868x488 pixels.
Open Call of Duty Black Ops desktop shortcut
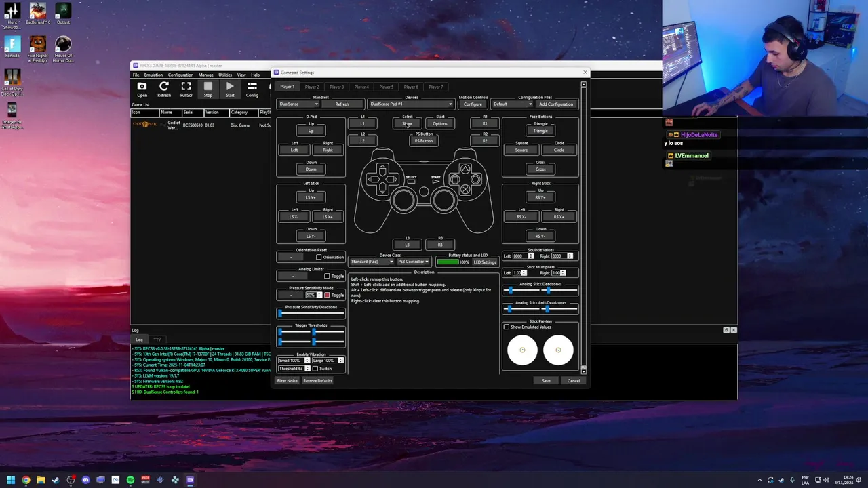(x=12, y=82)
